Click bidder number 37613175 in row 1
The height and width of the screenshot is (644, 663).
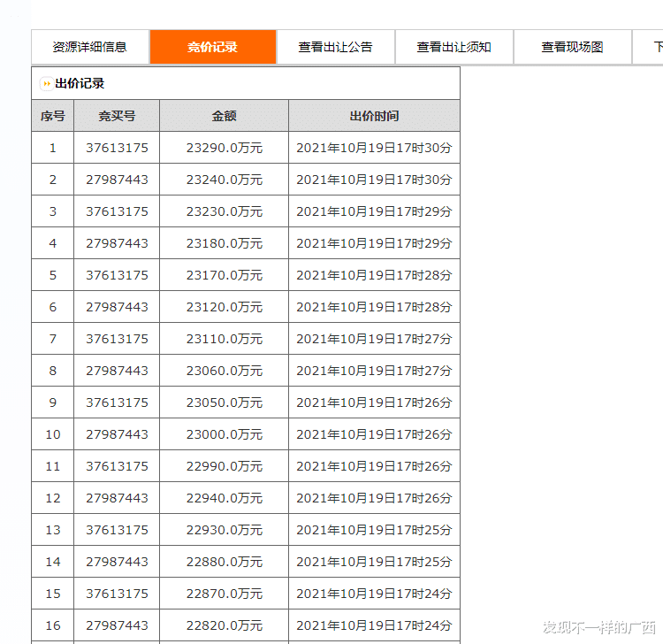point(117,148)
